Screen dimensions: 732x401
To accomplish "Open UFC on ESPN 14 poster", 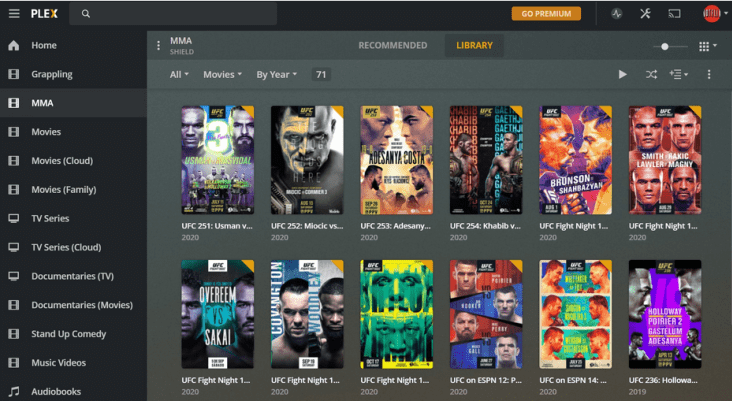I will (575, 314).
